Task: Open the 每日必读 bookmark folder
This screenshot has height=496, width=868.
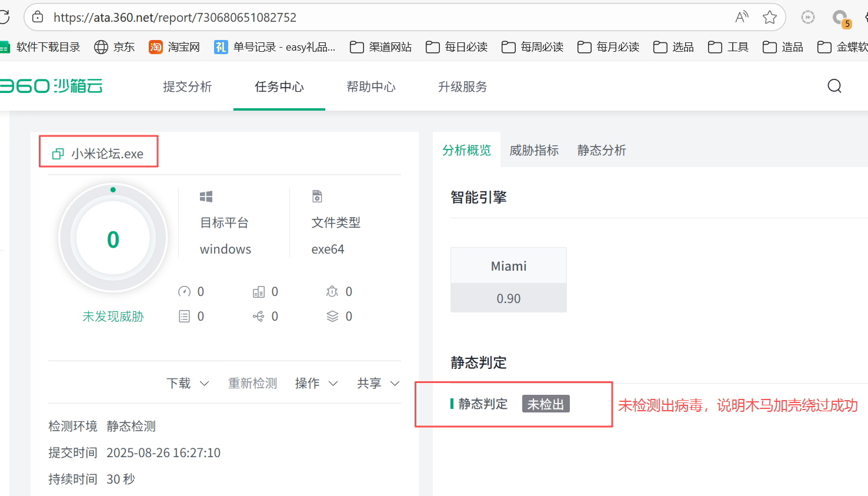Action: 456,47
